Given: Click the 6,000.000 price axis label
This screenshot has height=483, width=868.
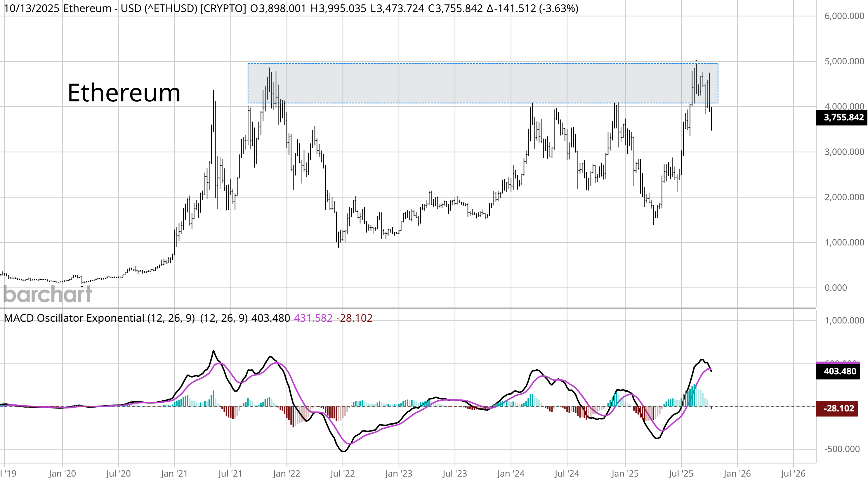Looking at the screenshot, I should [844, 16].
